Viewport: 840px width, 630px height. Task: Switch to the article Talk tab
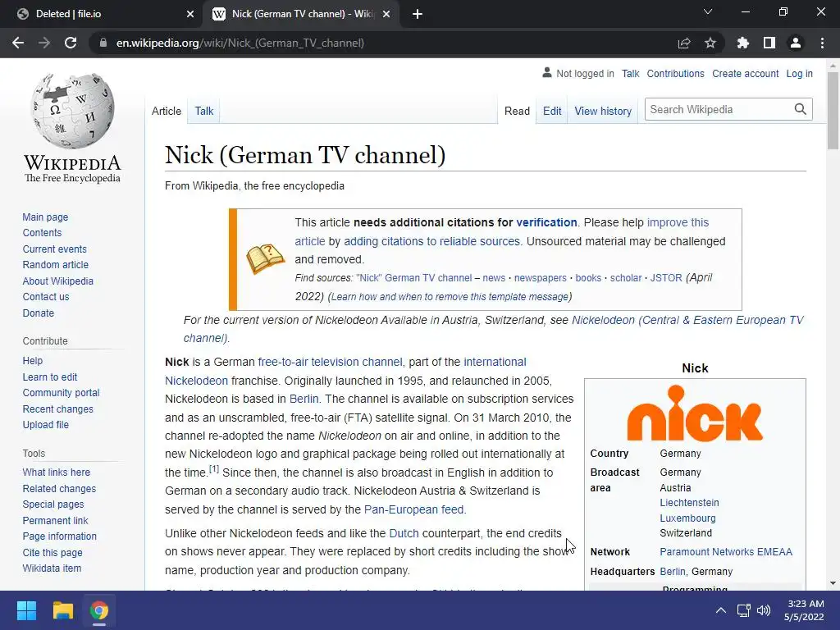click(203, 111)
